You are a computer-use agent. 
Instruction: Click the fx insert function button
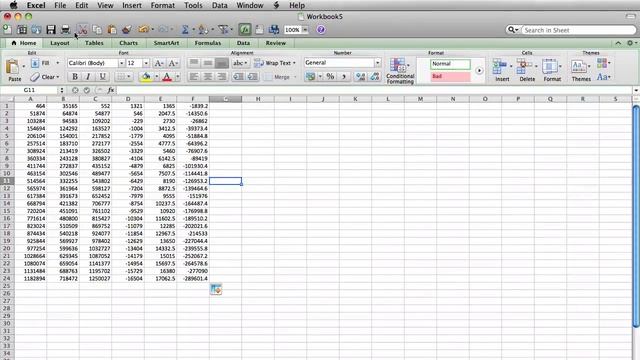click(111, 90)
